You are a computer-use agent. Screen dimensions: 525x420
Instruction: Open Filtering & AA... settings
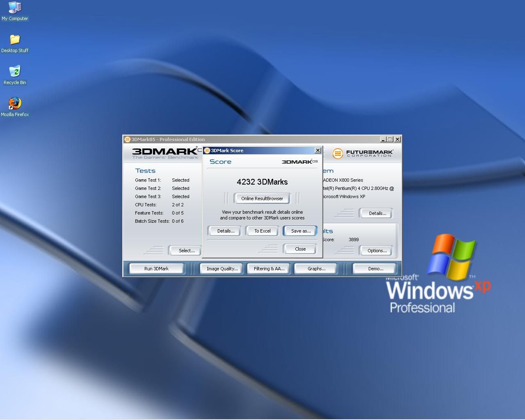269,269
